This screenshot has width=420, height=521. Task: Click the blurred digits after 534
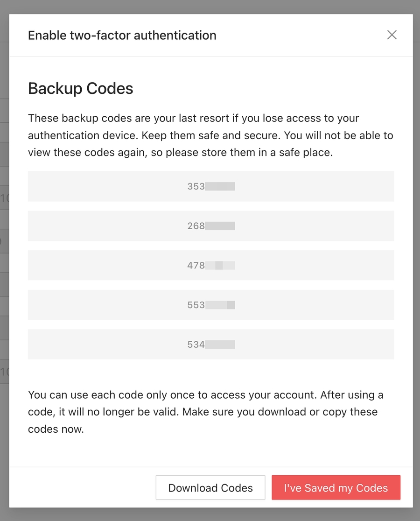[220, 345]
